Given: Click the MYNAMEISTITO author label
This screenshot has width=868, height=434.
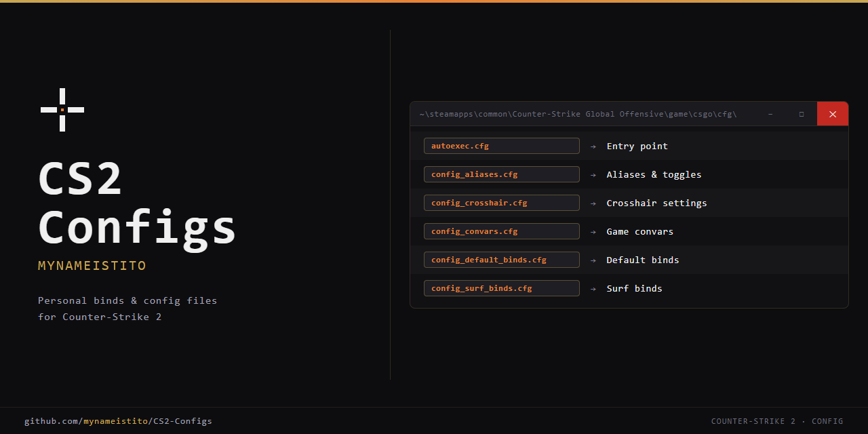Looking at the screenshot, I should click(x=92, y=266).
